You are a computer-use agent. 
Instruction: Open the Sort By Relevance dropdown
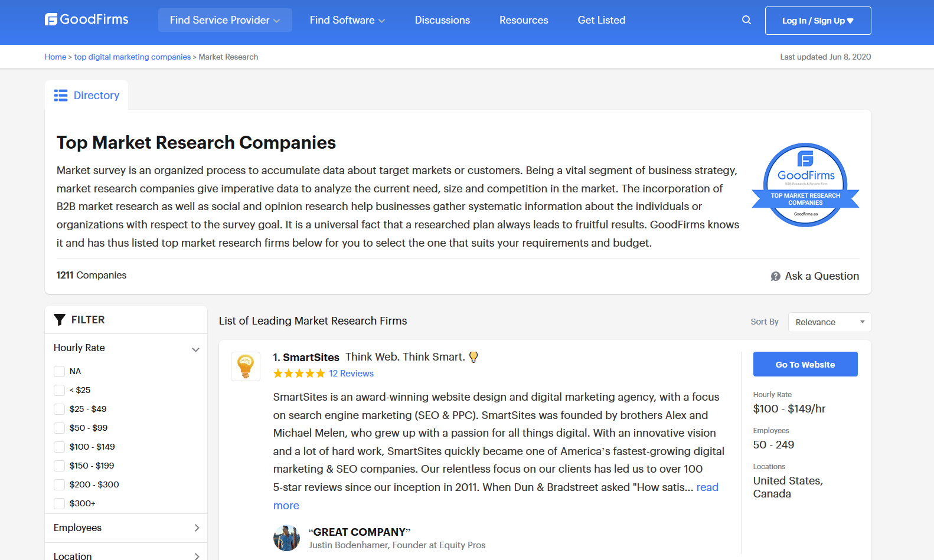[x=830, y=322]
